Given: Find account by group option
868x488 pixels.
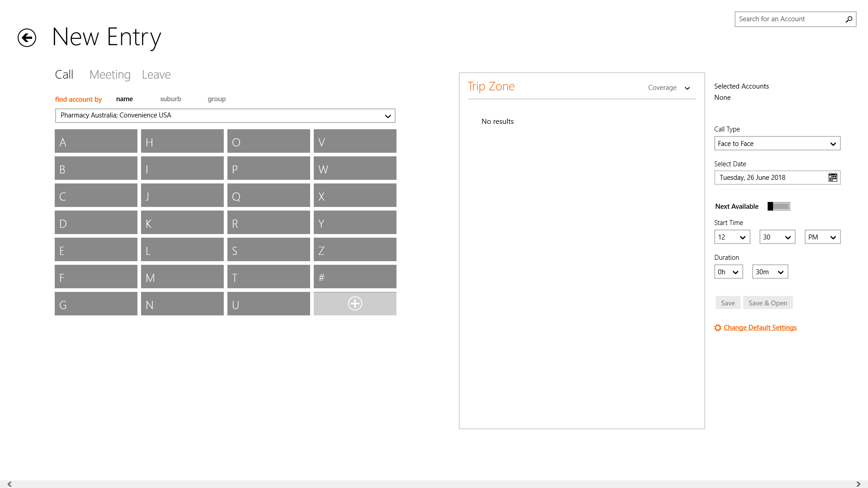Looking at the screenshot, I should (x=217, y=99).
